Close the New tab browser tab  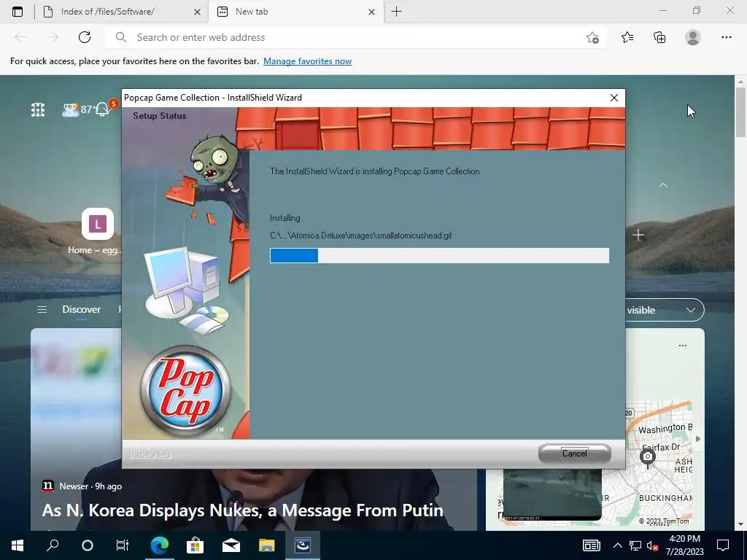coord(372,12)
